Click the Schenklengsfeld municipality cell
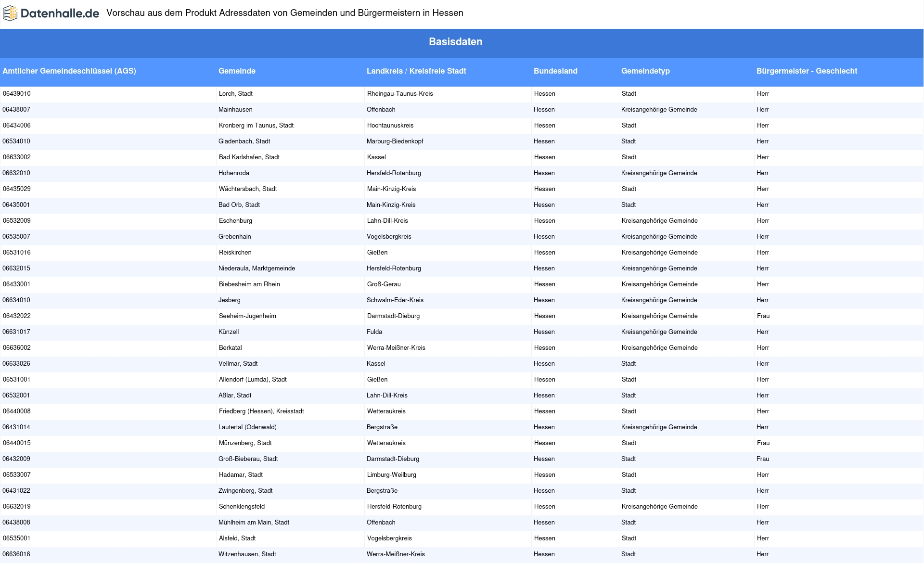Image resolution: width=924 pixels, height=563 pixels. tap(242, 507)
